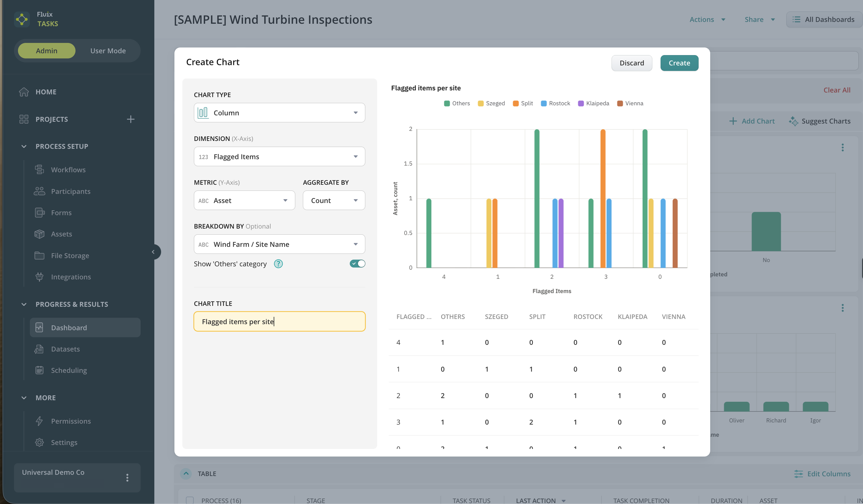
Task: Click the Split orange legend swatch
Action: (x=515, y=103)
